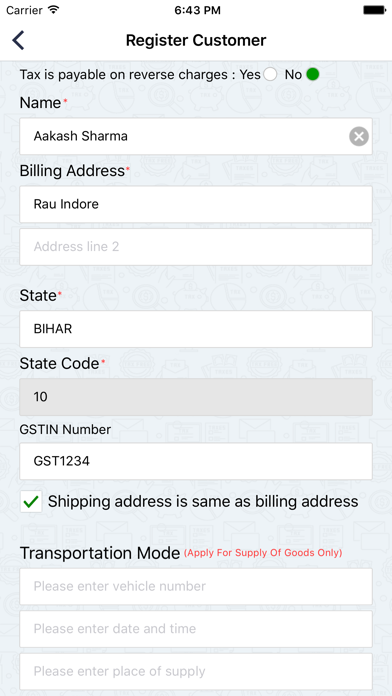Tap the back arrow icon
This screenshot has height=696, width=392.
(18, 40)
